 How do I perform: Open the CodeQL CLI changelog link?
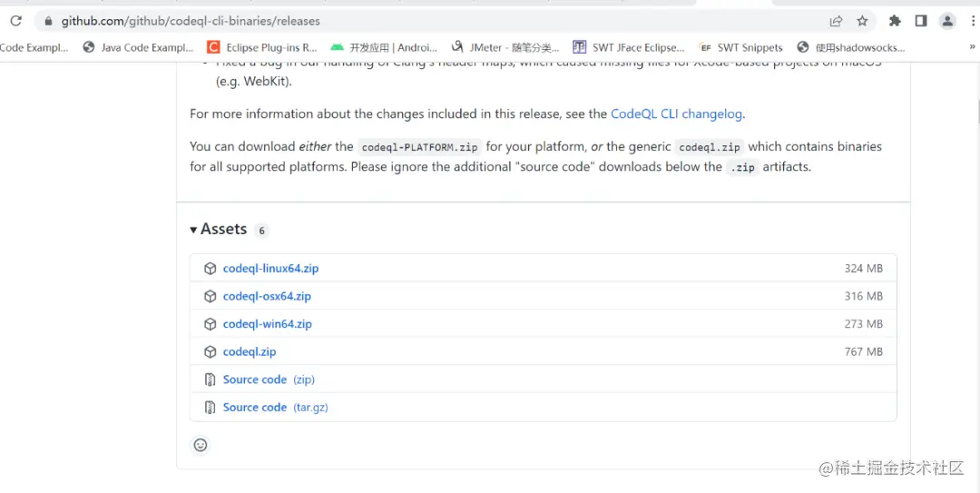676,113
